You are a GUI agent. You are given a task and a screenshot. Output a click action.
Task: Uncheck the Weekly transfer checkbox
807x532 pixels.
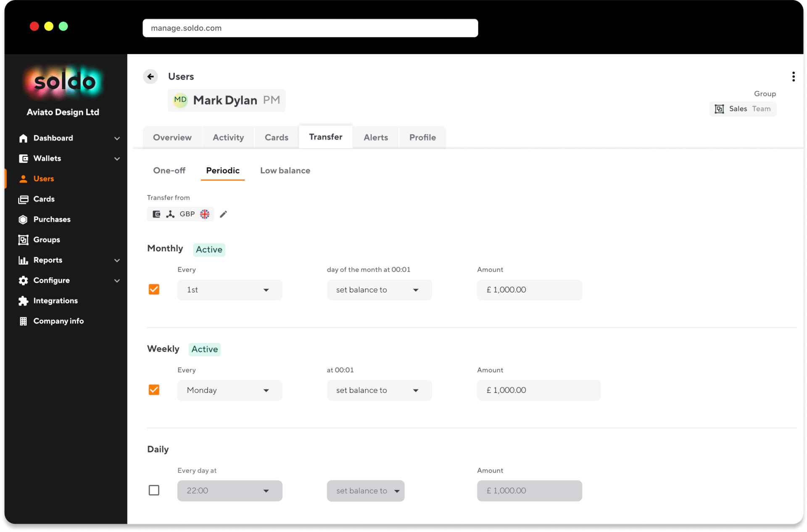(x=154, y=390)
